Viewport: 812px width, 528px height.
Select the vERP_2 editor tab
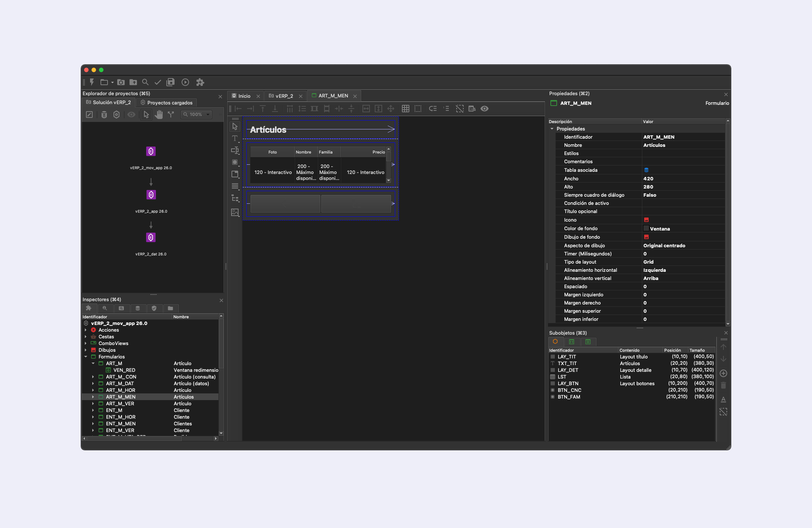(284, 96)
